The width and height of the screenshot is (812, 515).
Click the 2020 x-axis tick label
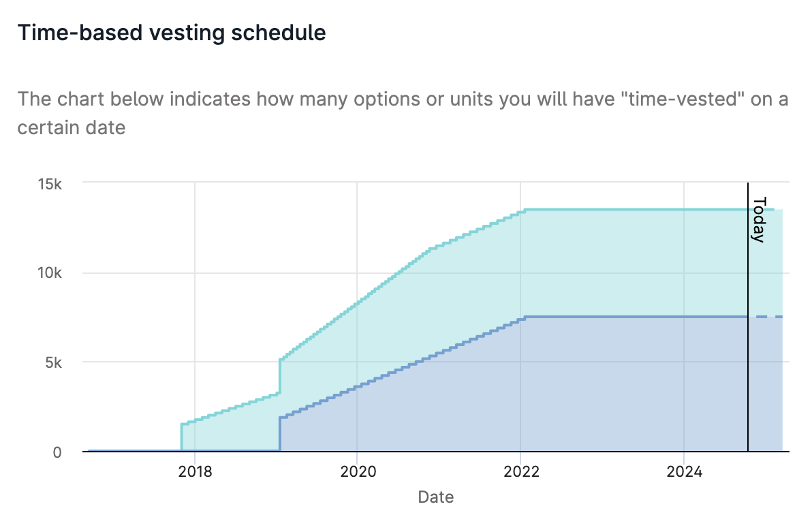357,470
